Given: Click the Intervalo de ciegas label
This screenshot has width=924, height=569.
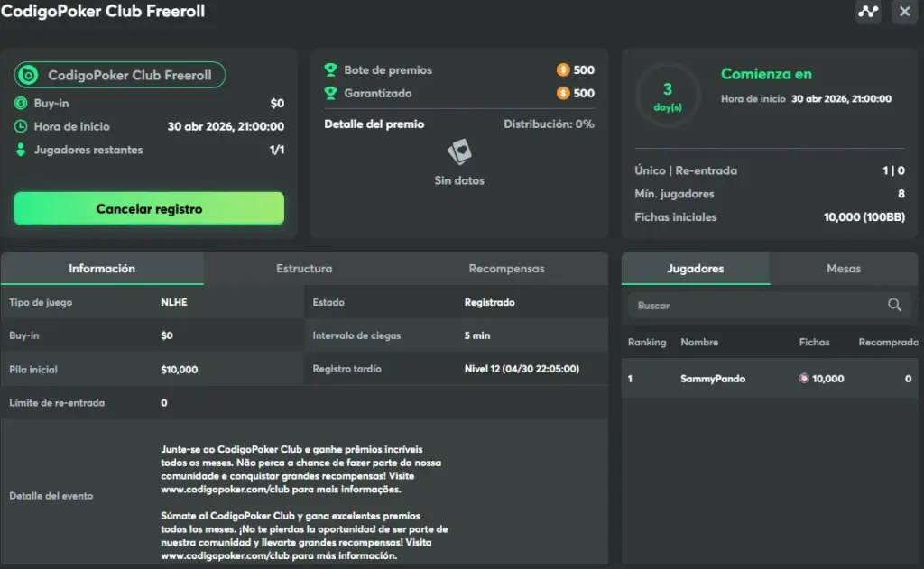Looking at the screenshot, I should [x=356, y=335].
